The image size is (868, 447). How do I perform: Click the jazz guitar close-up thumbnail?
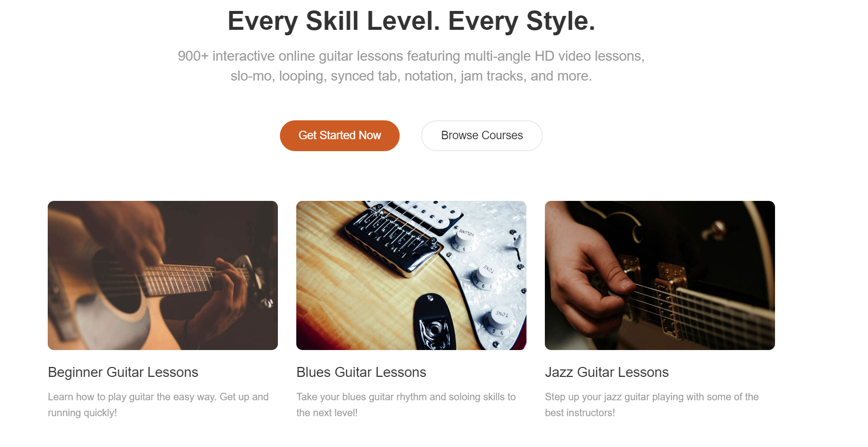click(x=659, y=274)
